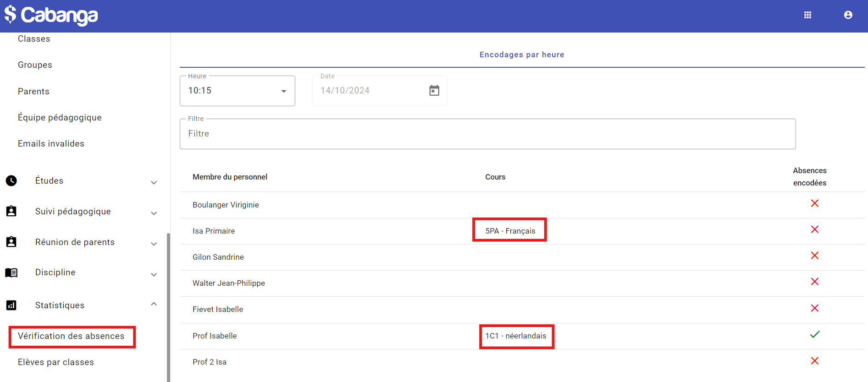
Task: Click the Cabanga logo
Action: (x=51, y=15)
